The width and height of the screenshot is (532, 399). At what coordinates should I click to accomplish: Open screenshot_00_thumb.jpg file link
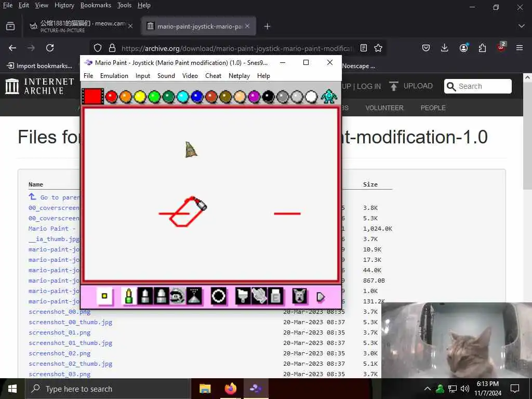coord(70,322)
